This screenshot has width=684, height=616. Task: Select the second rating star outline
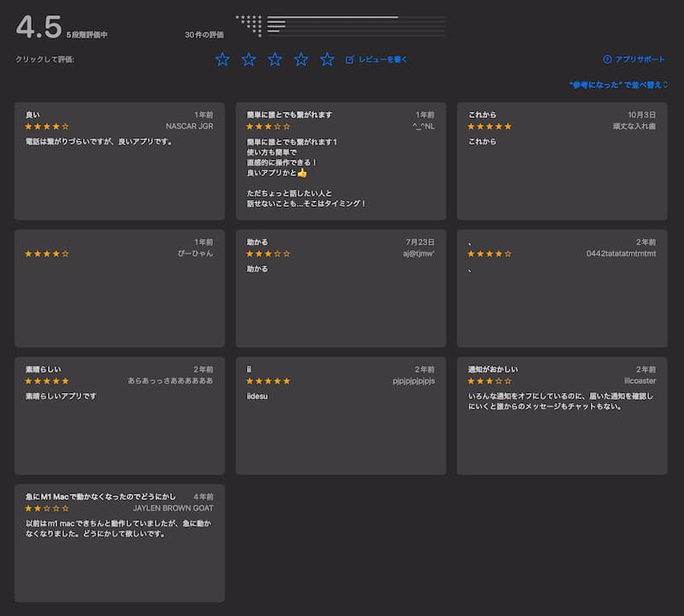pos(249,59)
